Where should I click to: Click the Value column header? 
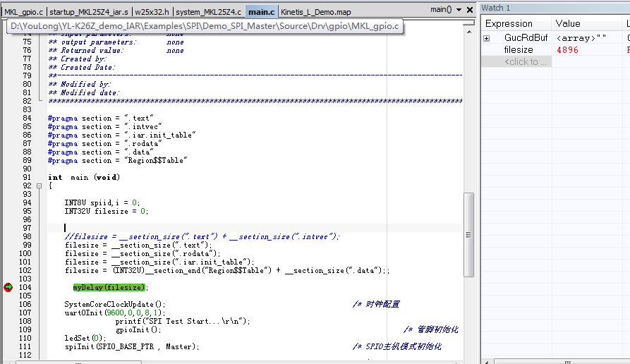(568, 24)
